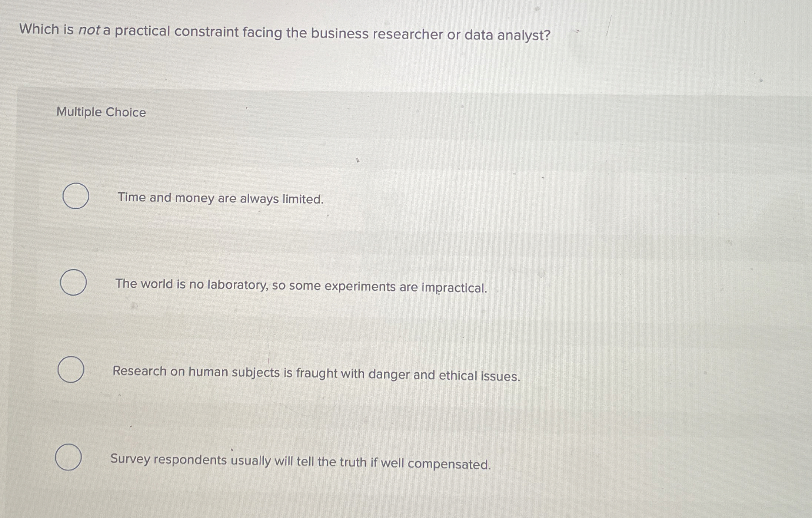The height and width of the screenshot is (518, 812).
Task: Click the text about impractical experiments
Action: click(x=302, y=286)
